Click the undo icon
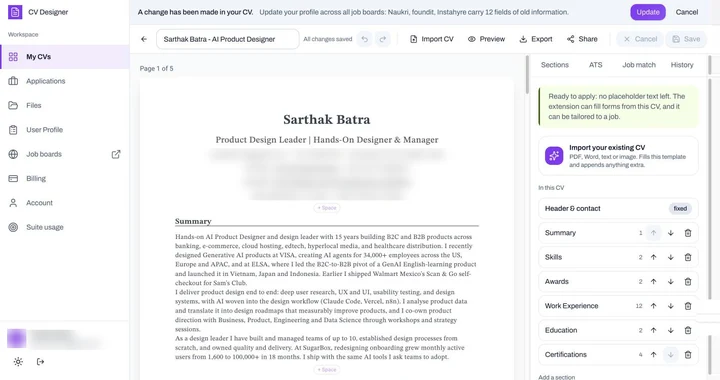The height and width of the screenshot is (380, 720). tap(365, 39)
